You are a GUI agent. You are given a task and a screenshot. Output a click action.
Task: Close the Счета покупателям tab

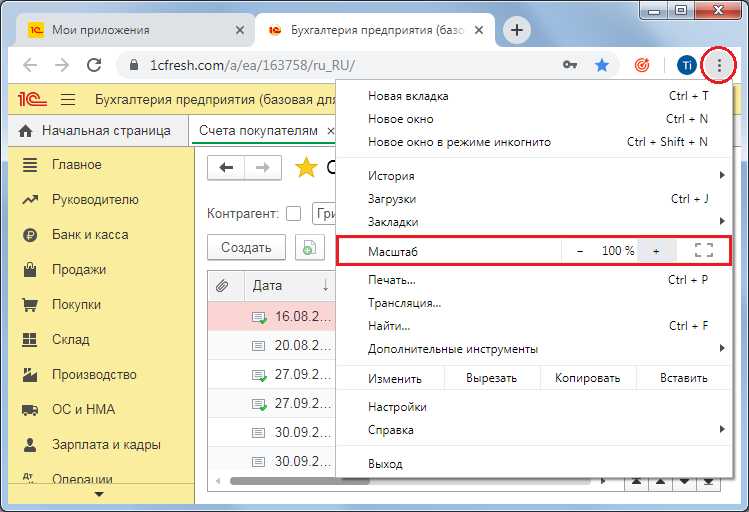[x=331, y=131]
